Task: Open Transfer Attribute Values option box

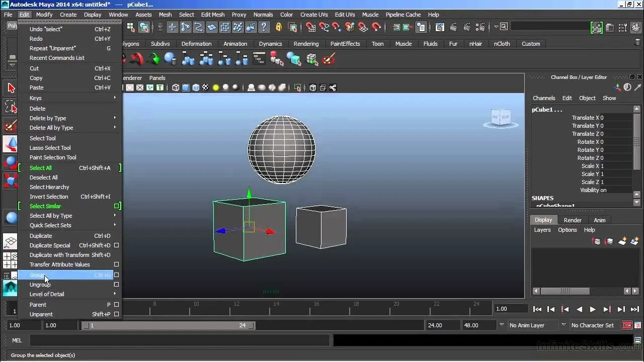Action: tap(116, 264)
